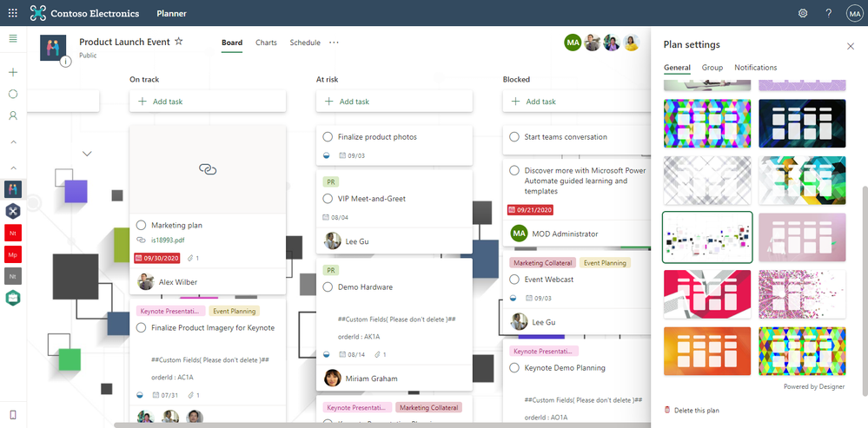Mark Finalize Product Imagery for Keynote complete

tap(141, 328)
